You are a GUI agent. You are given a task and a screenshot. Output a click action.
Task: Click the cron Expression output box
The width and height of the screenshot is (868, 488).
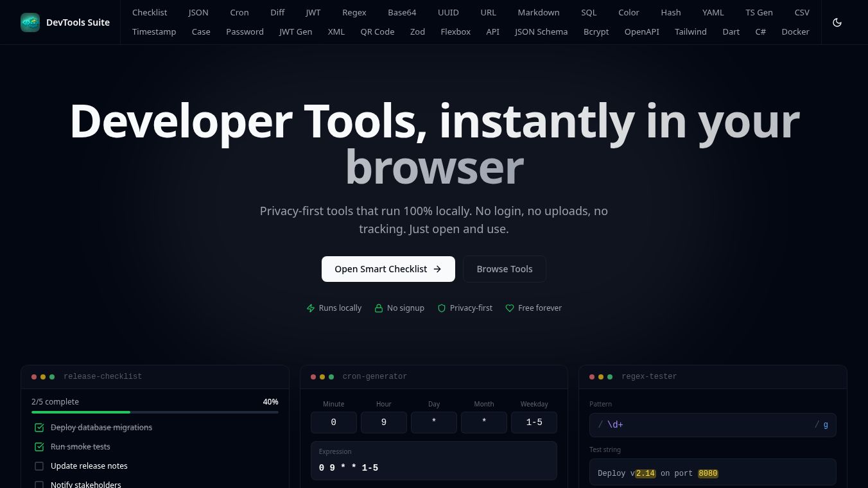(434, 460)
